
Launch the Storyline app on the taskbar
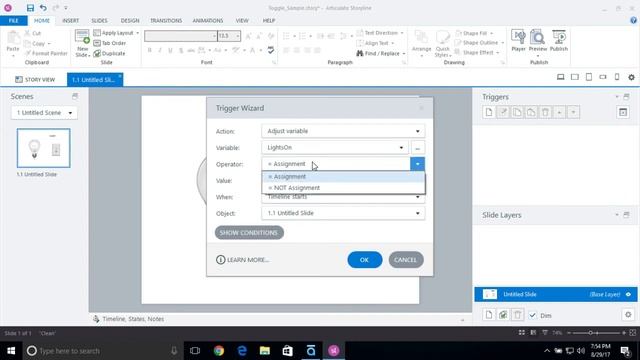click(x=333, y=351)
